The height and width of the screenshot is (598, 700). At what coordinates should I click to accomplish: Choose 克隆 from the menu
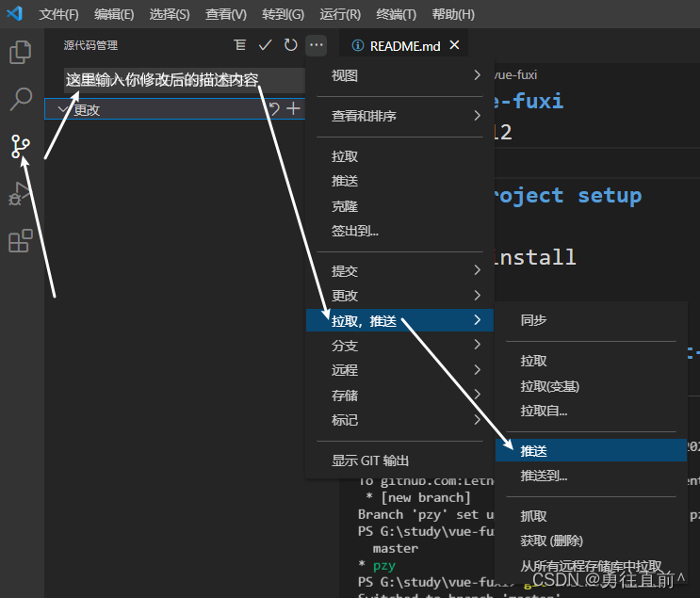[x=345, y=206]
